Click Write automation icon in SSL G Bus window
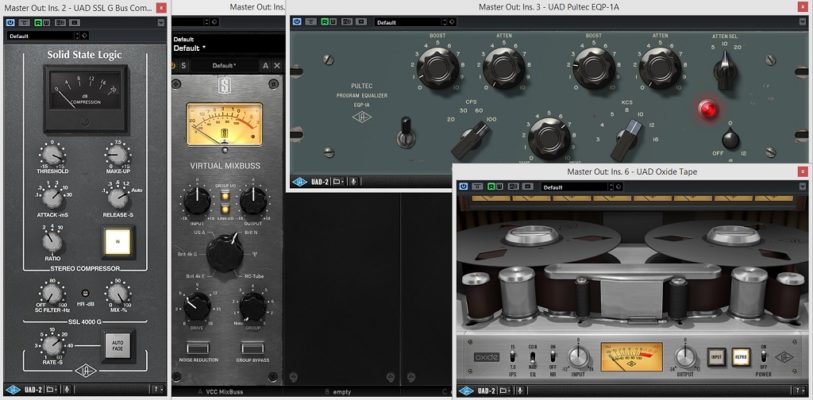This screenshot has height=400, width=813. 45,23
